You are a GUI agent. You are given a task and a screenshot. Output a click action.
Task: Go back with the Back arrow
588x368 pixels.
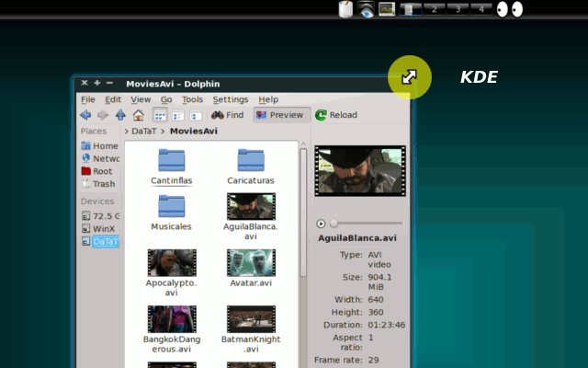point(85,115)
